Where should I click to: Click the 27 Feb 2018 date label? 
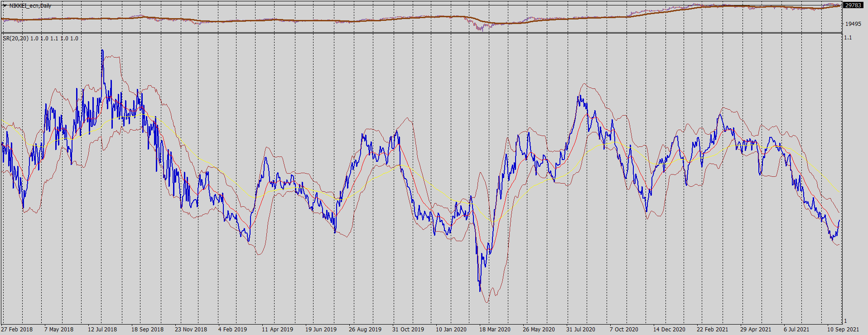[17, 330]
